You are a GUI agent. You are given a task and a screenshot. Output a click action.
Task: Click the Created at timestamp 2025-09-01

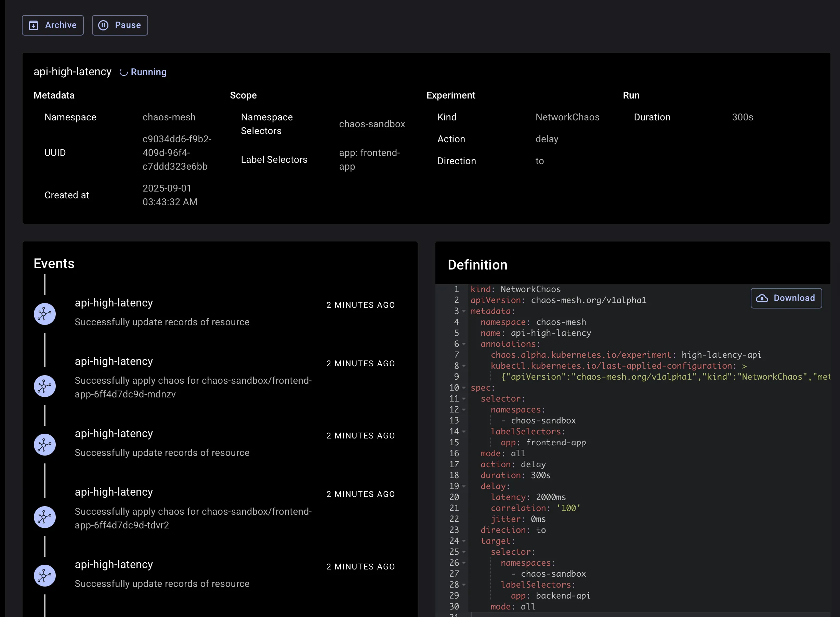(170, 195)
